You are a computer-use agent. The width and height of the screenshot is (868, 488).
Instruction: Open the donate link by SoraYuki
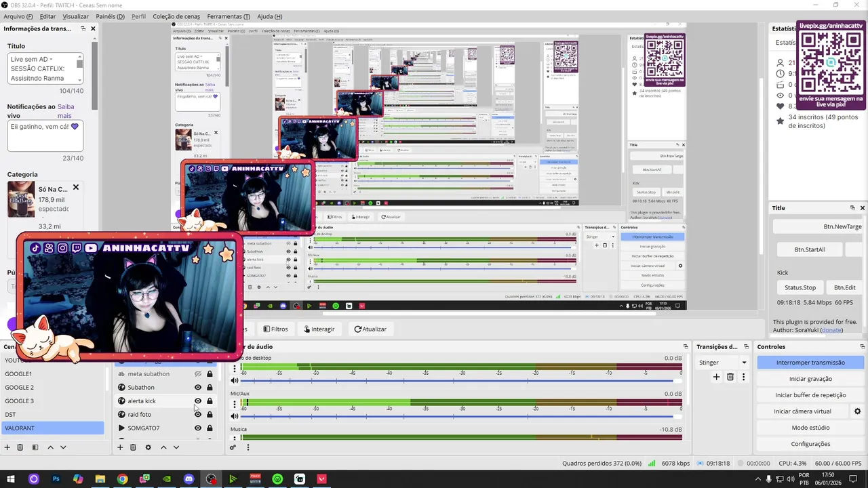(831, 330)
